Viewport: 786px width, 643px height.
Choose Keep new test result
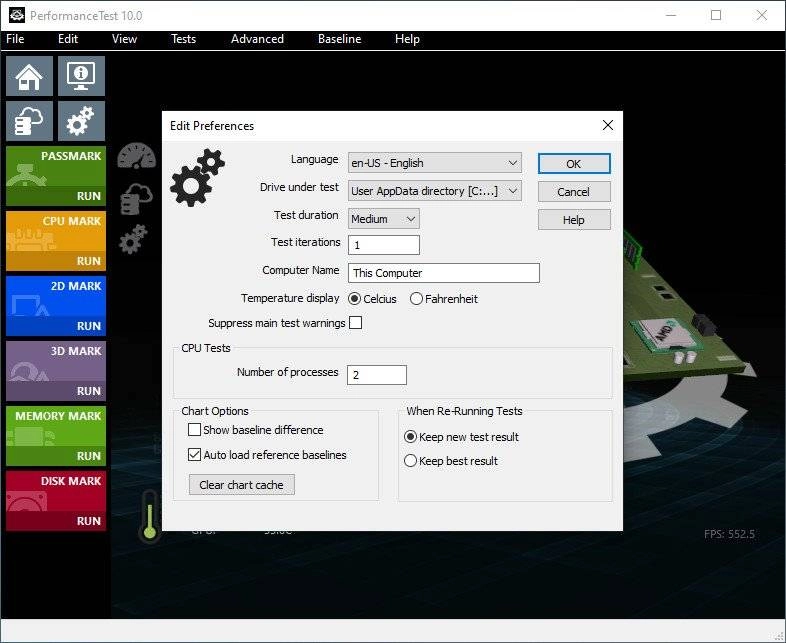click(x=461, y=437)
